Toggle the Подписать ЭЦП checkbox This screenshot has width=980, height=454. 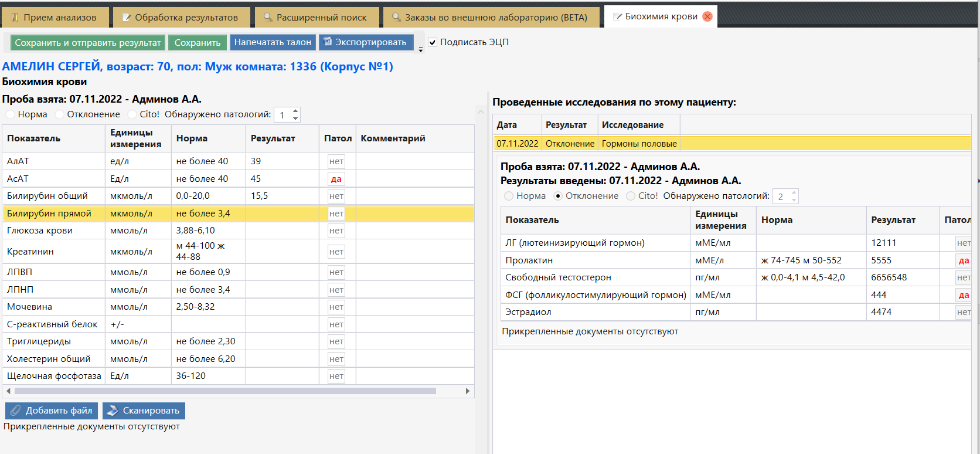433,42
